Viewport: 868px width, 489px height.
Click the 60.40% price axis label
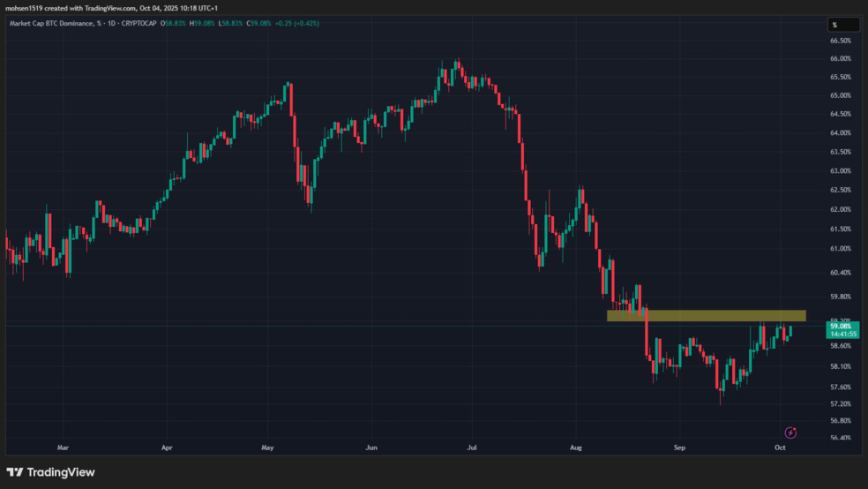click(x=840, y=274)
